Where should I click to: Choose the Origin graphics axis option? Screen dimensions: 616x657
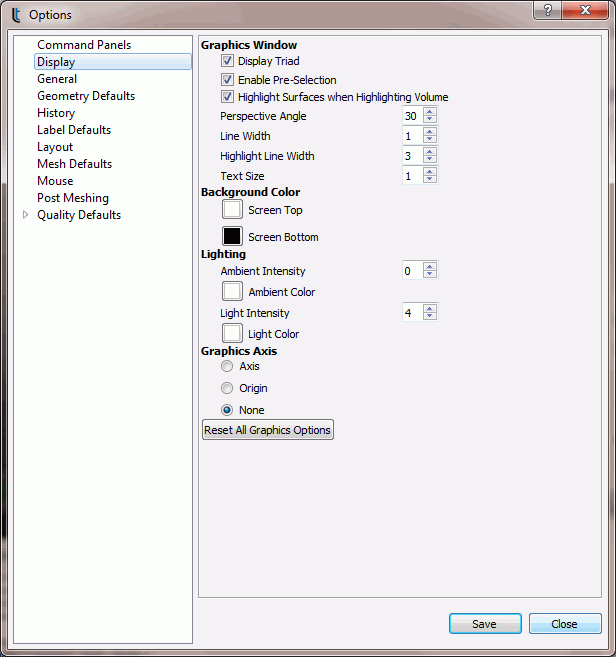pyautogui.click(x=227, y=389)
